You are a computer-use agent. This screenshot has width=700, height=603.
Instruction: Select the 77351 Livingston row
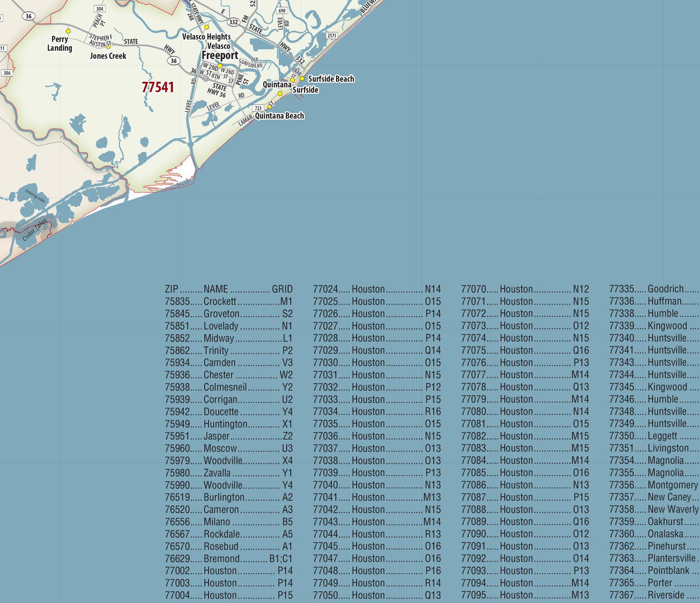pos(654,448)
